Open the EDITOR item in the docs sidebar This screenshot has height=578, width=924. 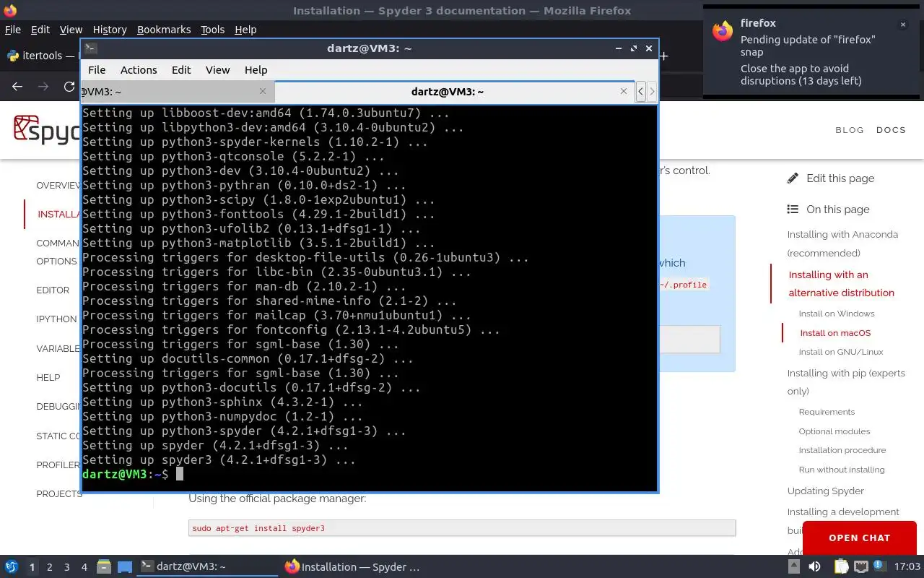(x=53, y=290)
